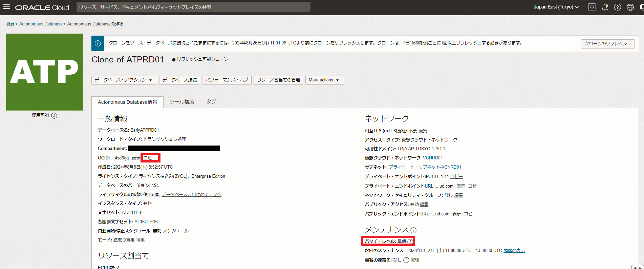
Task: Open Autonomous Database breadcrumb link
Action: click(41, 24)
